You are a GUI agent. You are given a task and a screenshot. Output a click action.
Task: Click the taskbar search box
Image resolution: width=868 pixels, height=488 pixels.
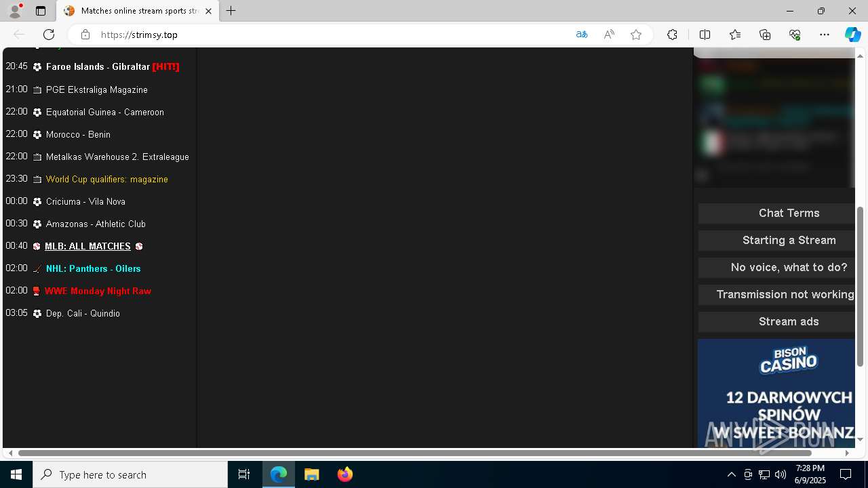click(x=130, y=474)
